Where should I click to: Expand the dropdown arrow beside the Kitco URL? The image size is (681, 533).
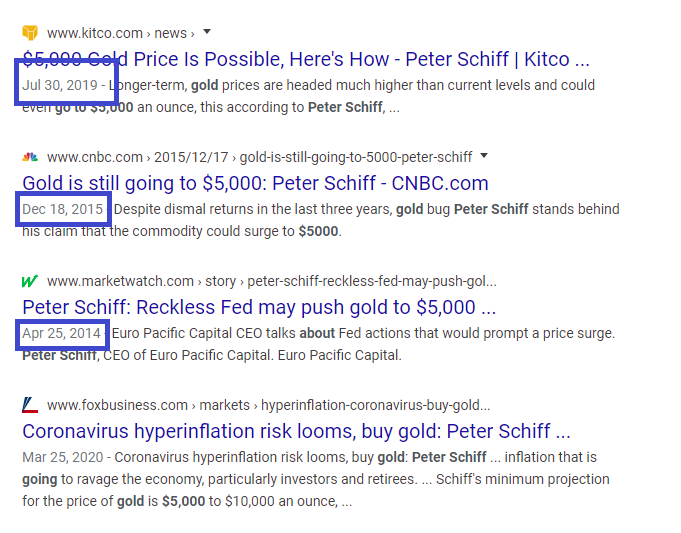206,33
